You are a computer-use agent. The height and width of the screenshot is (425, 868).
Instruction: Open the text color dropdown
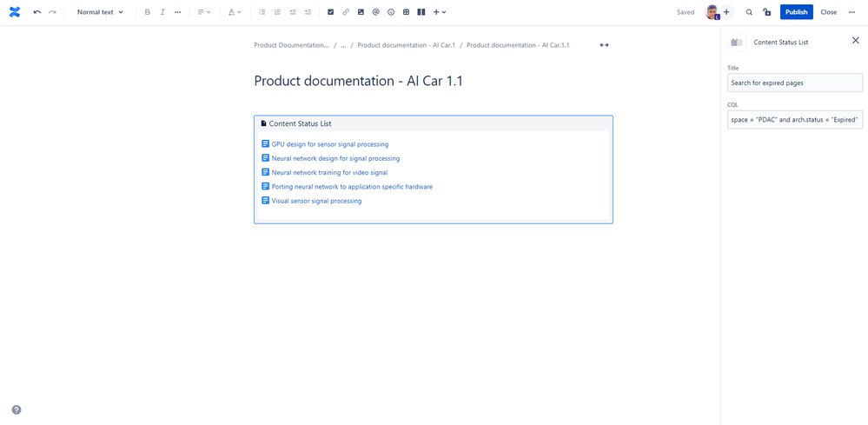[235, 12]
